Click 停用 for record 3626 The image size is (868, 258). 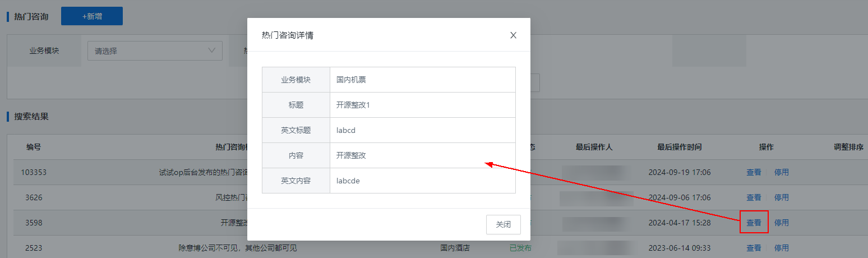[782, 197]
